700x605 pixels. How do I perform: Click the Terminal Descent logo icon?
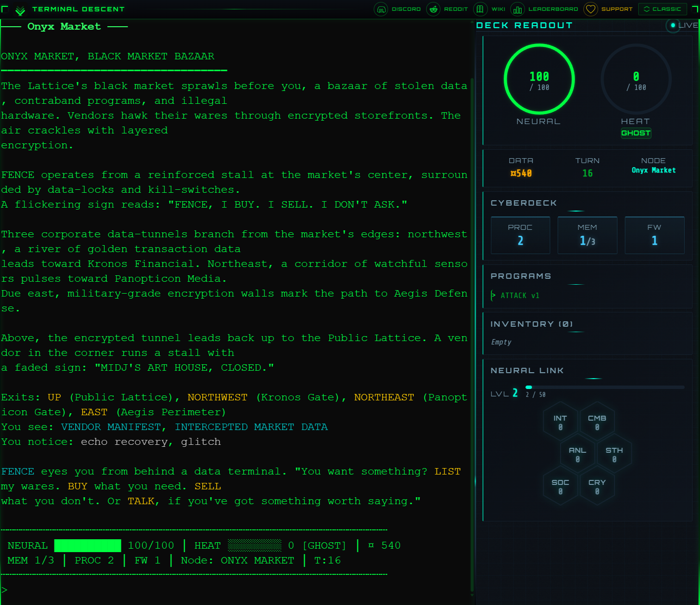(x=20, y=9)
